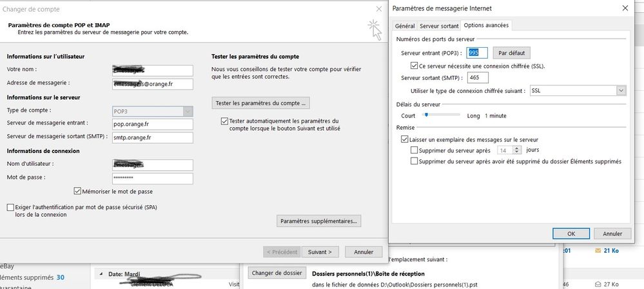Click the 14 days stepper arrows
644x289 pixels.
click(x=517, y=150)
